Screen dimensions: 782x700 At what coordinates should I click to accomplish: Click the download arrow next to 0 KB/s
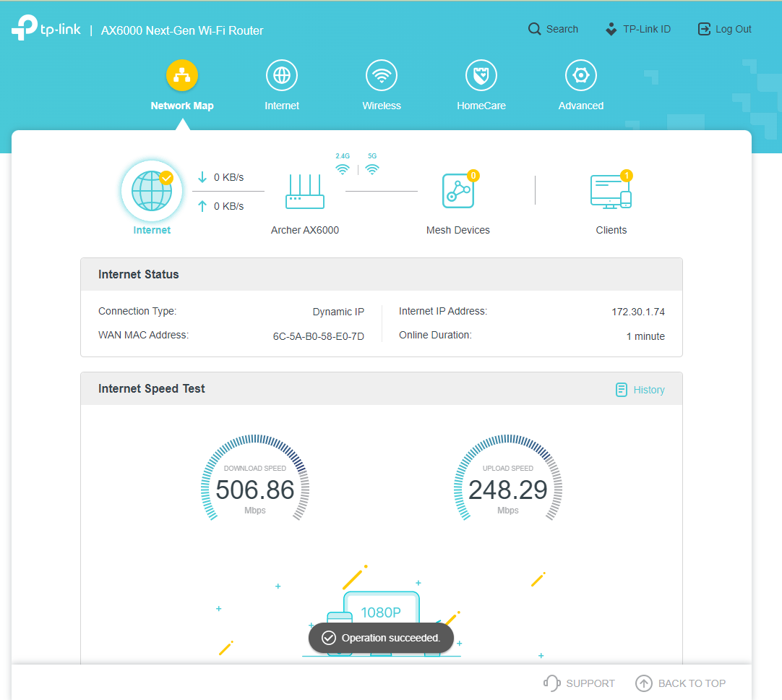tap(202, 177)
